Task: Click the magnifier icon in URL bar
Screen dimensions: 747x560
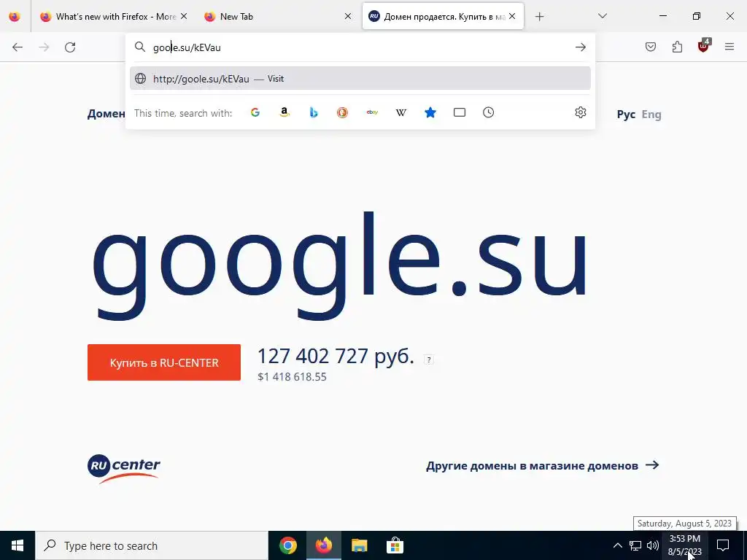Action: coord(139,47)
